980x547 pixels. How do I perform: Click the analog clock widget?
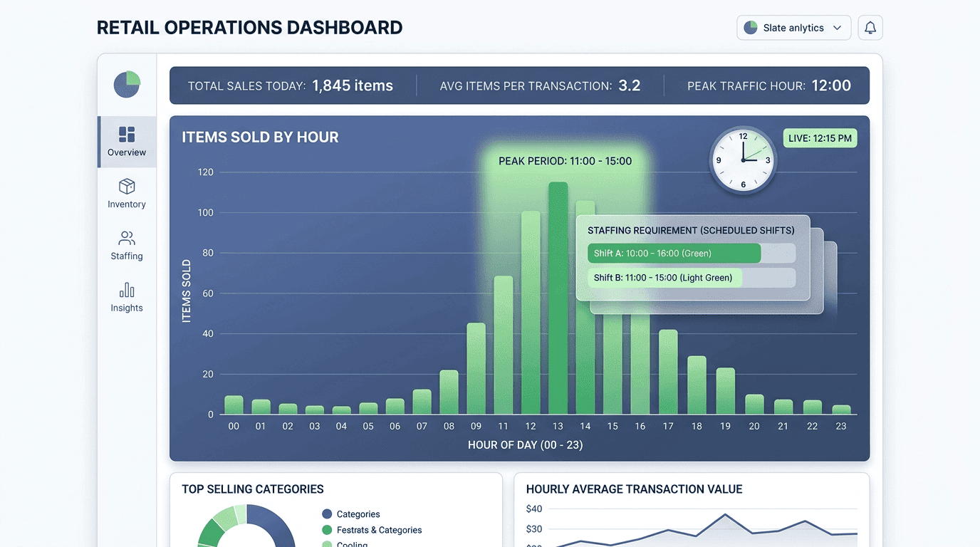tap(743, 160)
